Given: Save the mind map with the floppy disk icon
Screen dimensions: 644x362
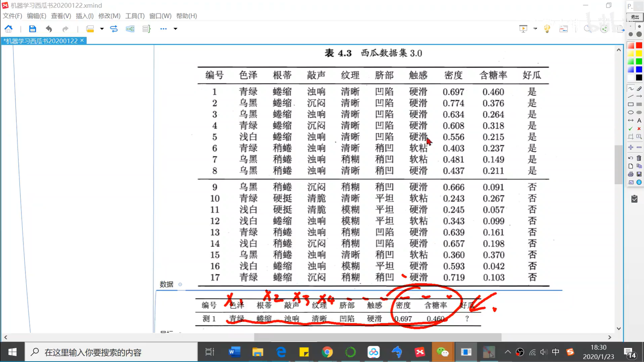Looking at the screenshot, I should pyautogui.click(x=33, y=29).
